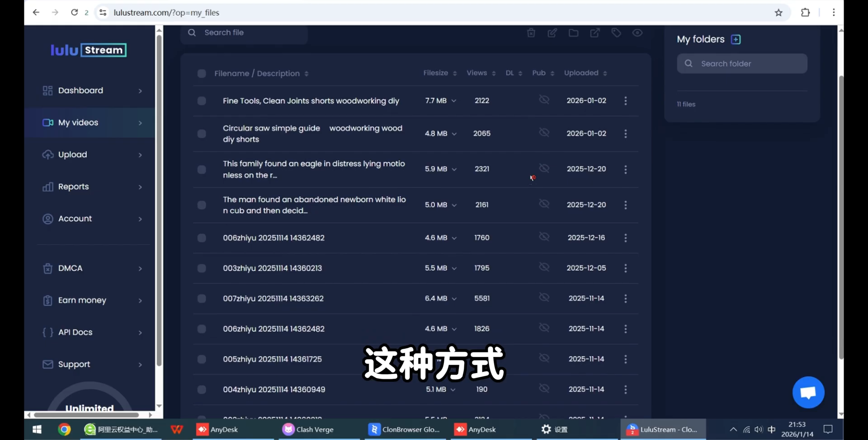Click the Search file input field

coord(244,33)
